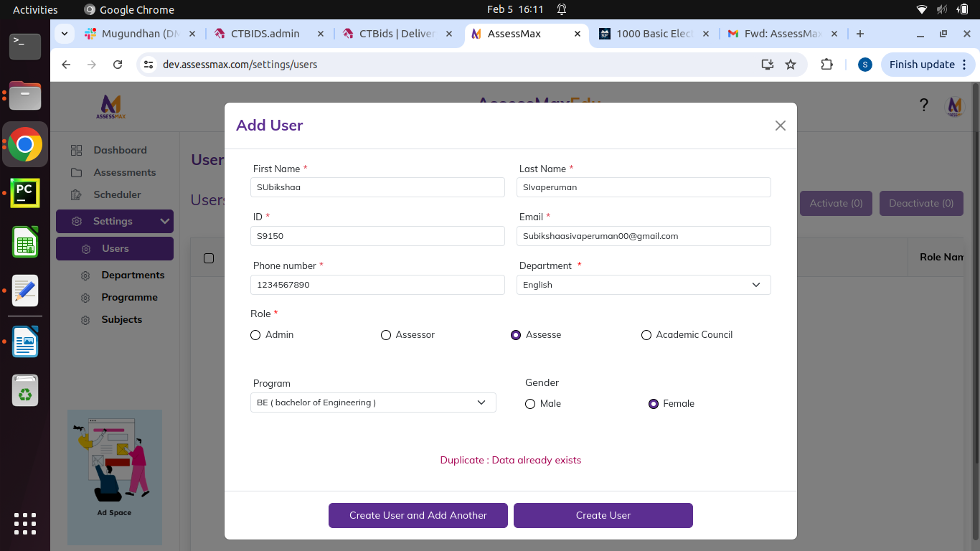Reload the page using refresh icon
980x551 pixels.
[x=118, y=65]
